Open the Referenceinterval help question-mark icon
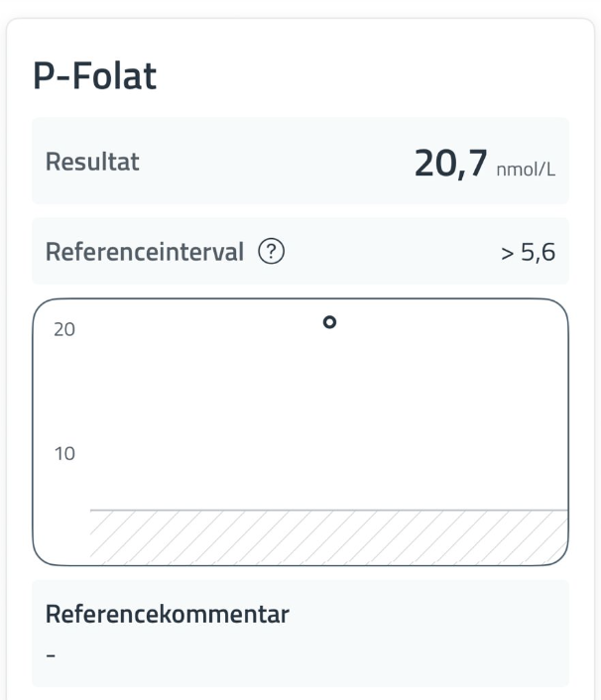Viewport: 601px width, 700px height. pyautogui.click(x=270, y=252)
